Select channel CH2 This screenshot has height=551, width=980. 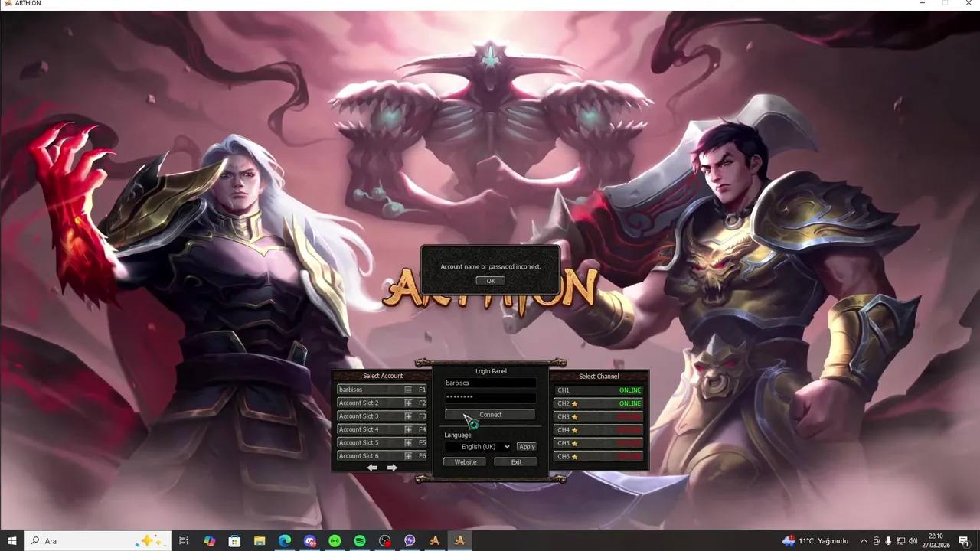tap(599, 403)
